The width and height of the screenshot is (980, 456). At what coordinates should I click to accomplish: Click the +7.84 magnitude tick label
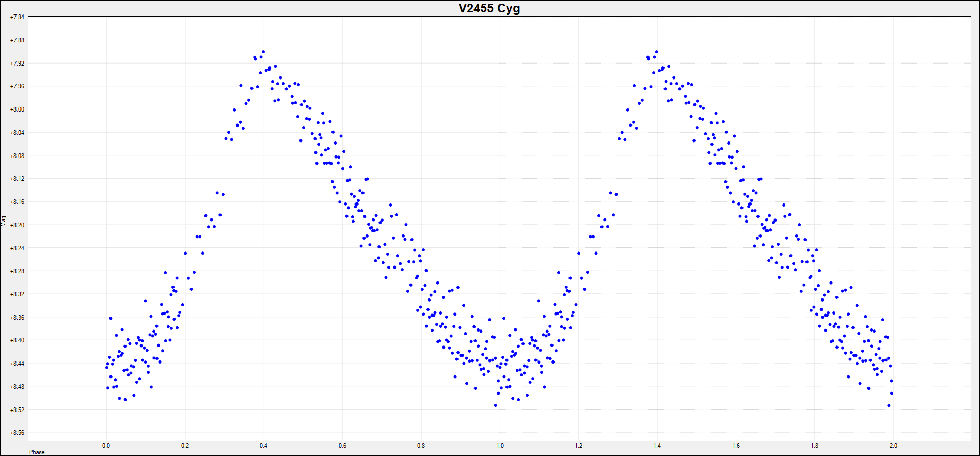17,17
